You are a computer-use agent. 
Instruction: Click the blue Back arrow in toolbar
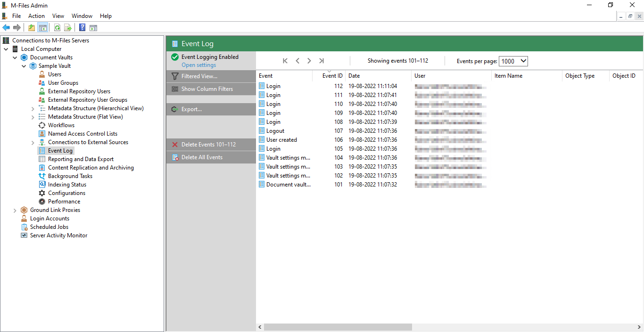click(x=6, y=28)
